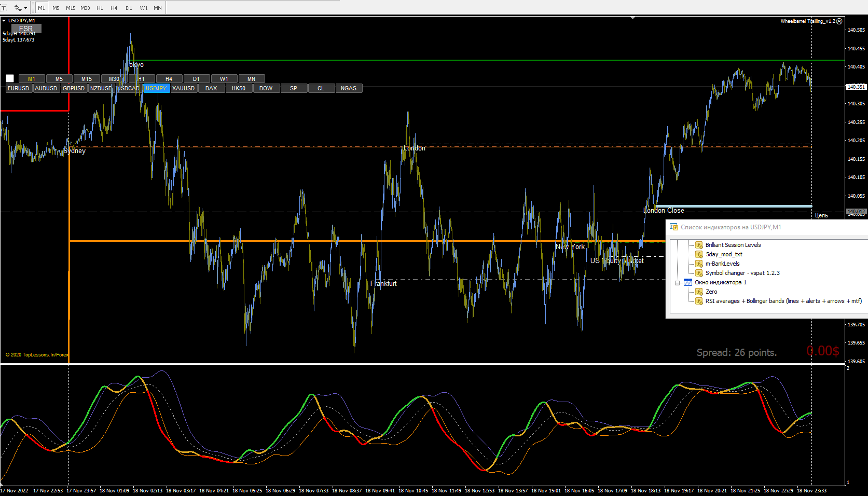The height and width of the screenshot is (496, 868).
Task: Open the arrows tool dropdown arrow
Action: point(25,8)
